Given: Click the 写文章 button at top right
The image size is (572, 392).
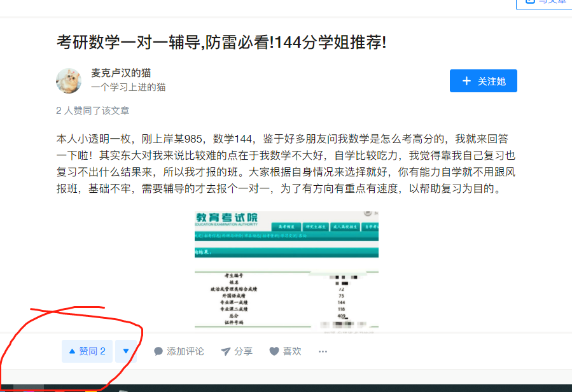Looking at the screenshot, I should 544,3.
